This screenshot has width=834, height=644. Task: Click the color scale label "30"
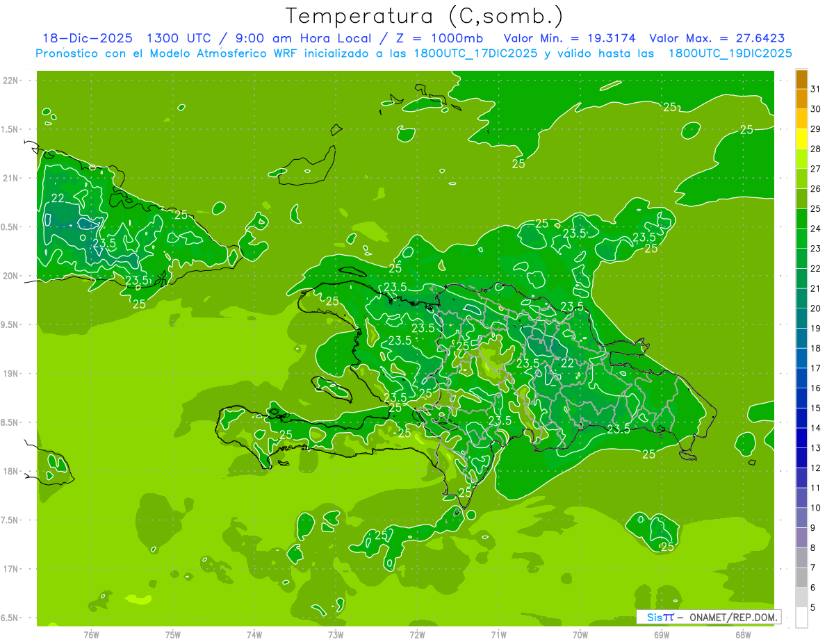tap(815, 109)
